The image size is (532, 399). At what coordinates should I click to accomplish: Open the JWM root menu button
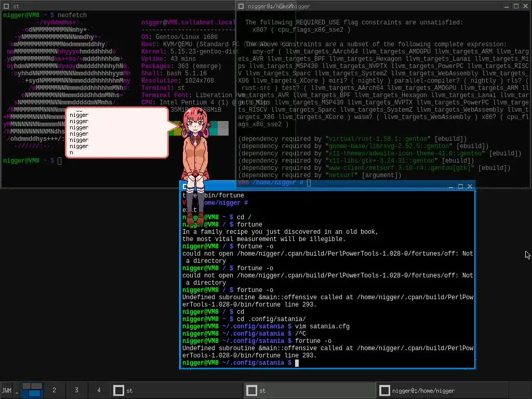[6, 391]
